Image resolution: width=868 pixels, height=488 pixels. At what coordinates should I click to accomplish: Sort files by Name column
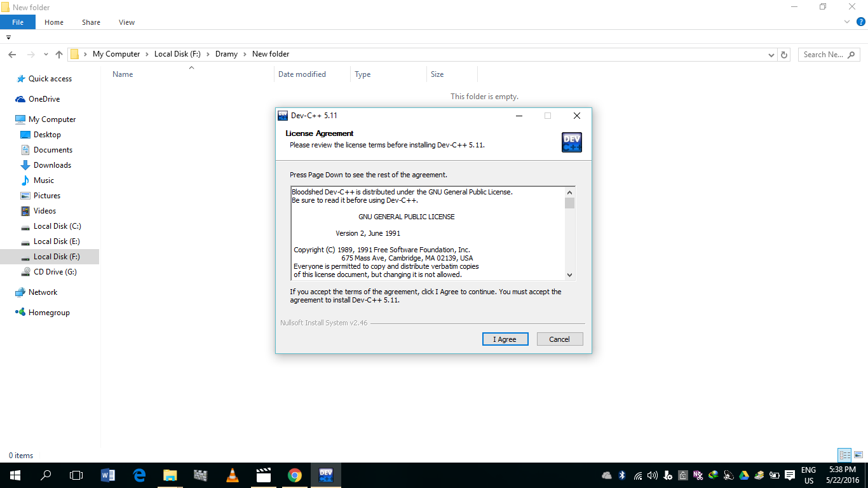(123, 74)
